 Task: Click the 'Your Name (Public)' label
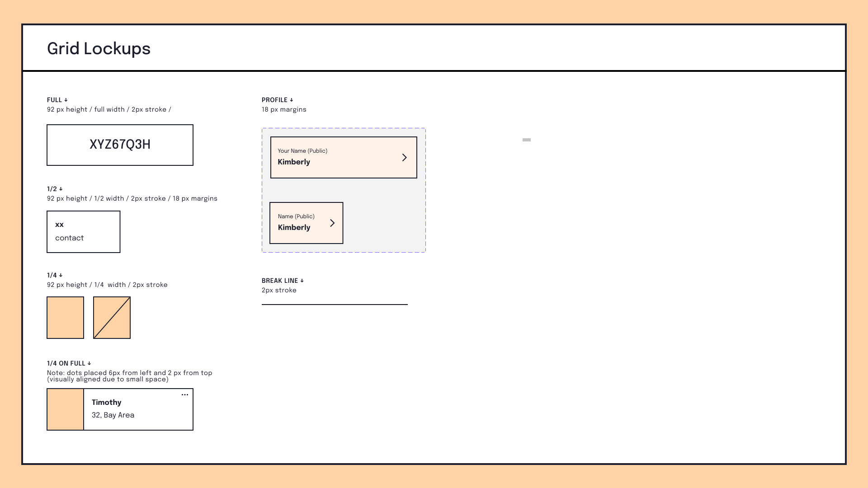coord(302,151)
